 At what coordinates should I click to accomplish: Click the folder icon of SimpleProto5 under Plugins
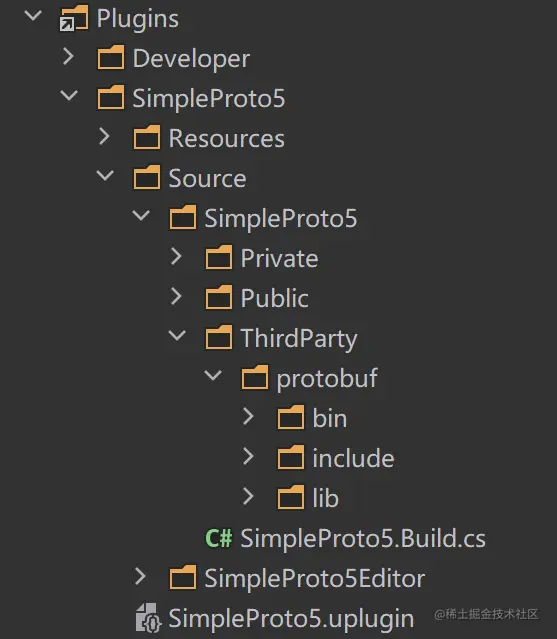(111, 97)
